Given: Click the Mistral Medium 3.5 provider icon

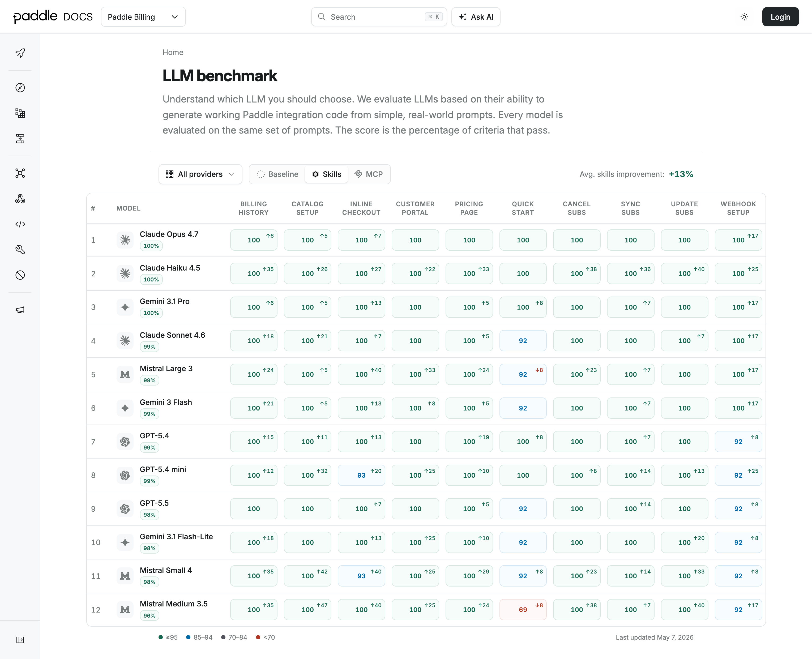Looking at the screenshot, I should pyautogui.click(x=125, y=610).
